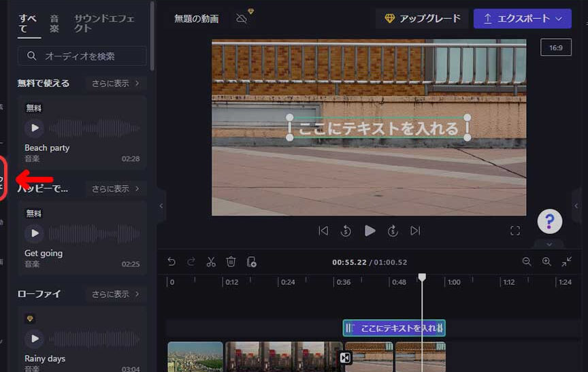Delete clip with the trash icon
This screenshot has height=372, width=588.
(x=231, y=261)
